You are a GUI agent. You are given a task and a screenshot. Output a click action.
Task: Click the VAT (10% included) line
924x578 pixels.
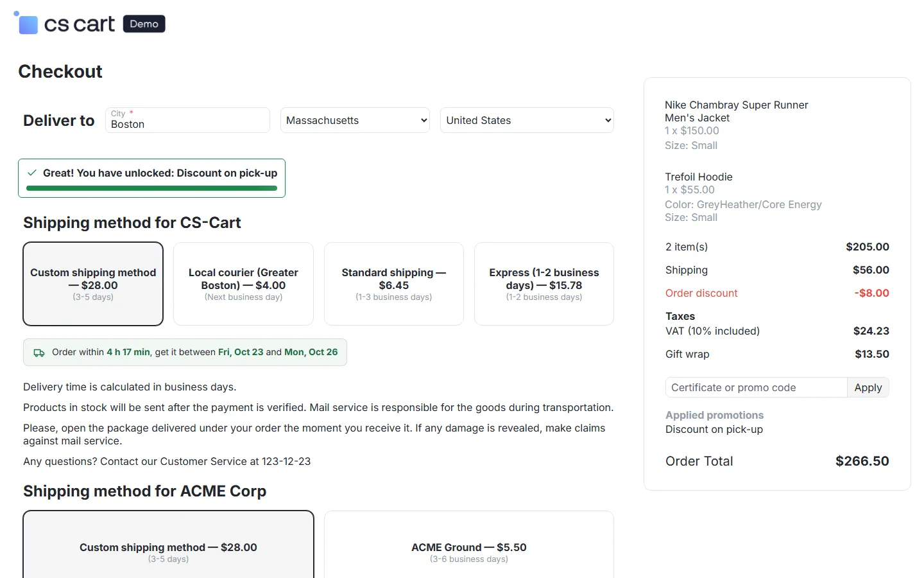click(x=712, y=331)
